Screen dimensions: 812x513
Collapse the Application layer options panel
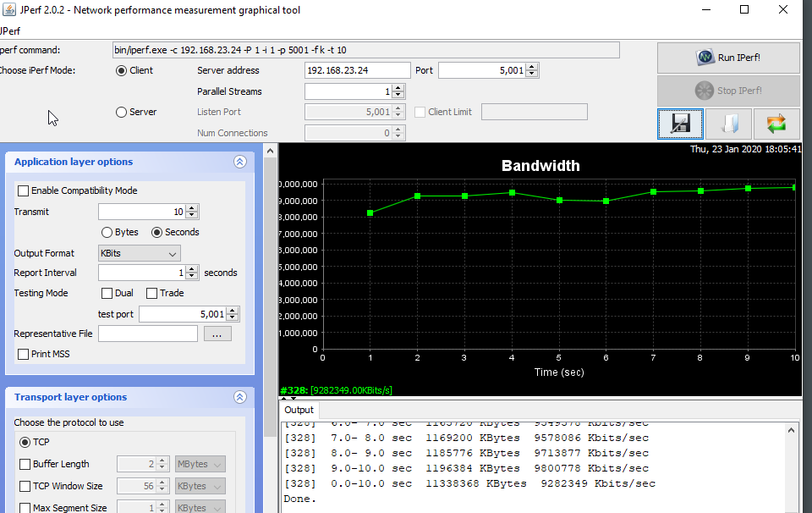click(239, 162)
